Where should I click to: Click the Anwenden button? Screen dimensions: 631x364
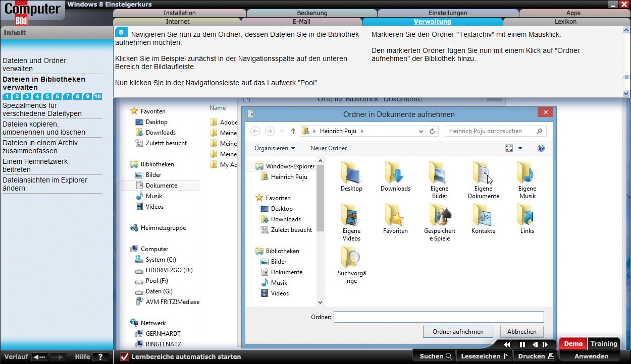click(x=591, y=356)
